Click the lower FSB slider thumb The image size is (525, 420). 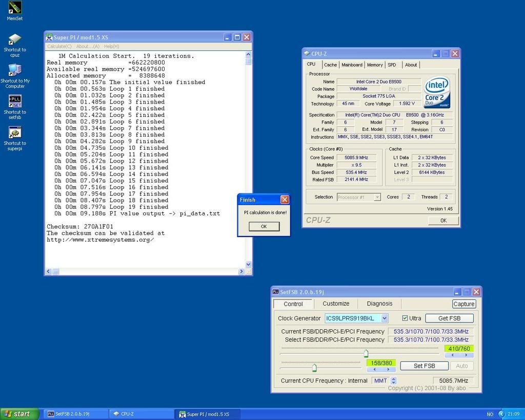pyautogui.click(x=314, y=368)
